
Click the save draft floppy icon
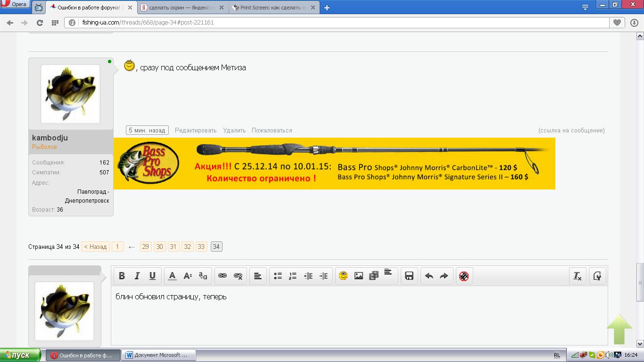[409, 276]
